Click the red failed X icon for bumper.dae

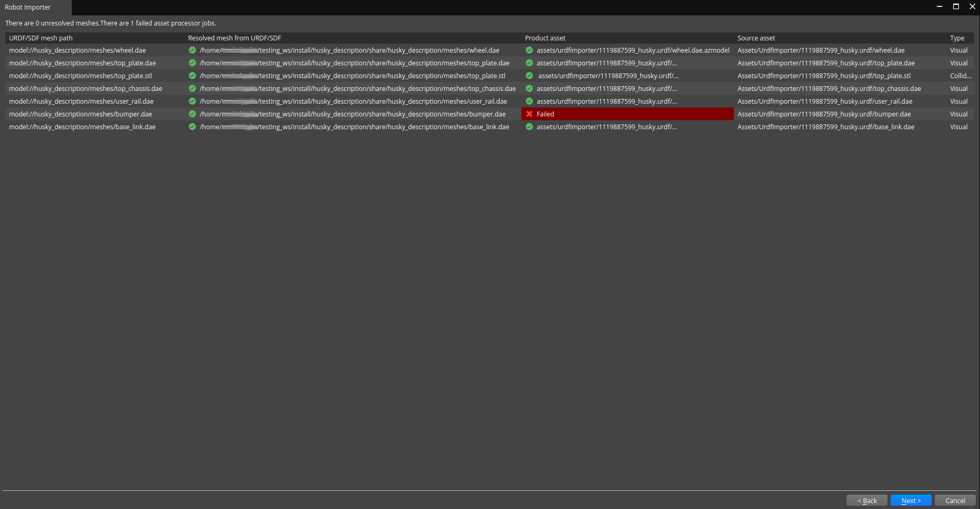pyautogui.click(x=529, y=114)
